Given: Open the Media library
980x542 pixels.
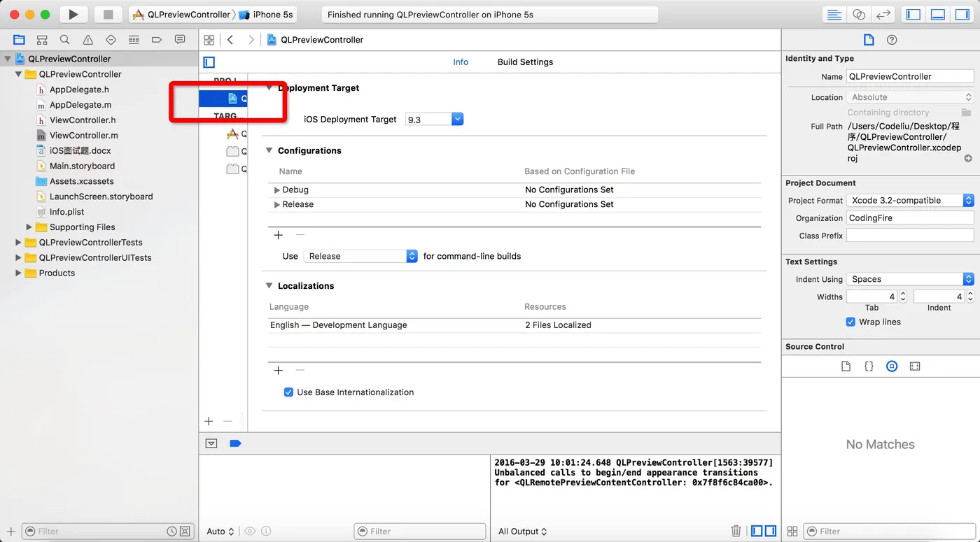Looking at the screenshot, I should 915,366.
